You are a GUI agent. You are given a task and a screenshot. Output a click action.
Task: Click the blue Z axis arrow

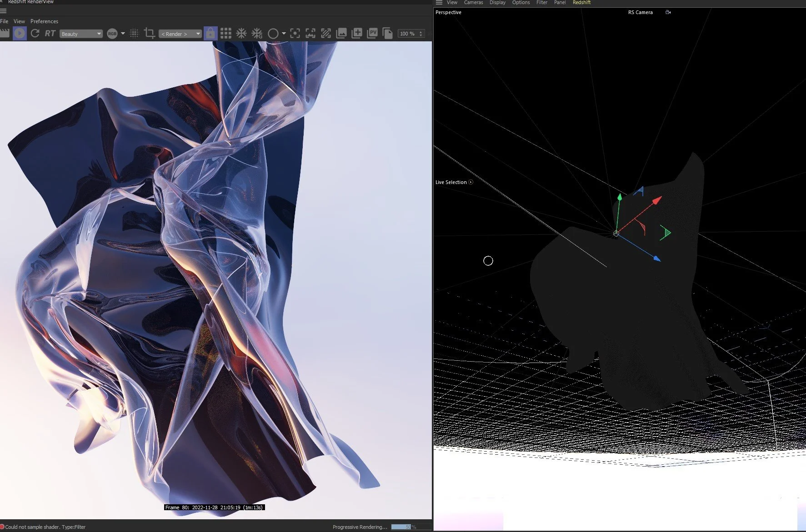[x=657, y=259]
